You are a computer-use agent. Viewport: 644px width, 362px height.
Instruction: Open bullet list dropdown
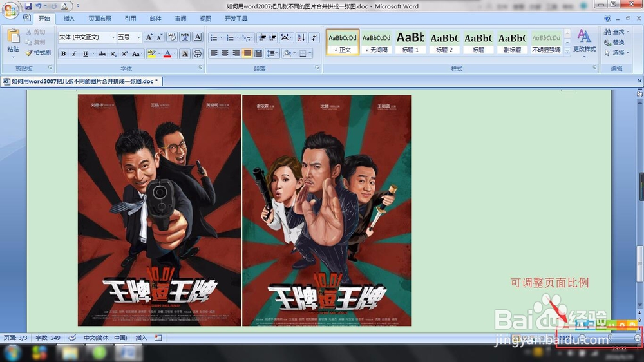click(x=221, y=37)
